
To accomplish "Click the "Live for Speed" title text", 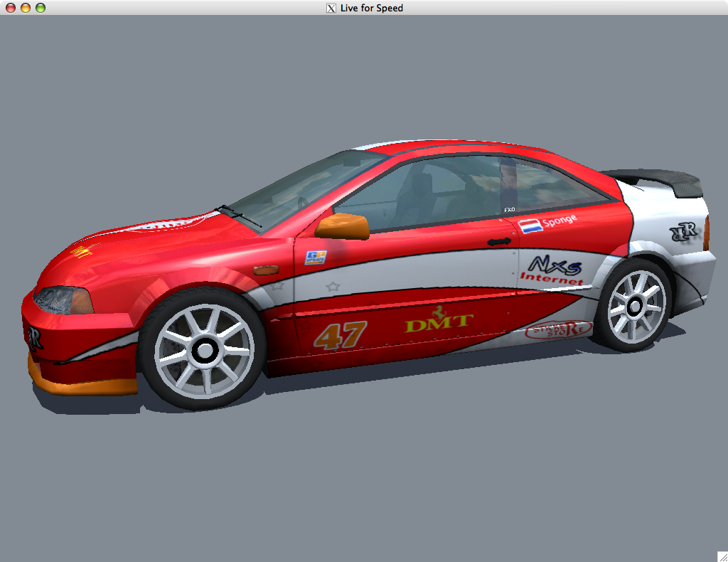I will [371, 8].
